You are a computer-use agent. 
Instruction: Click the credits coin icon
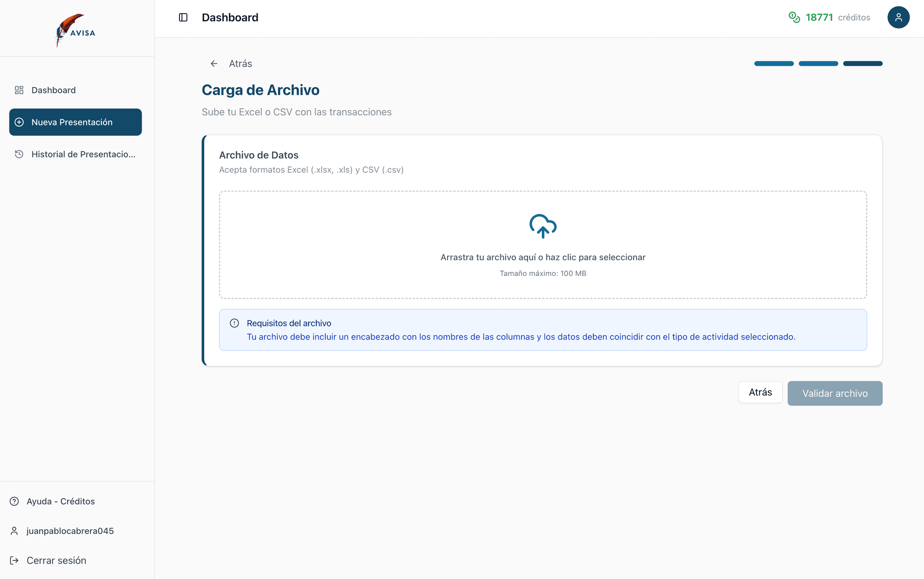[x=794, y=17]
